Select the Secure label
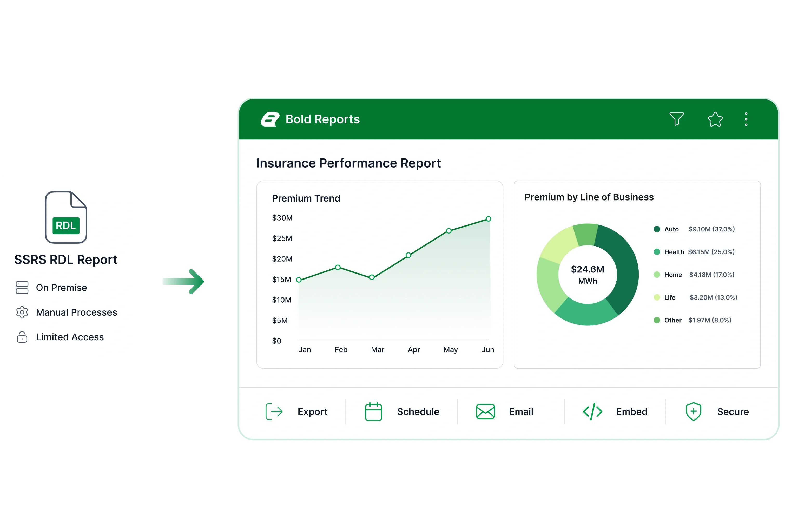 (733, 411)
